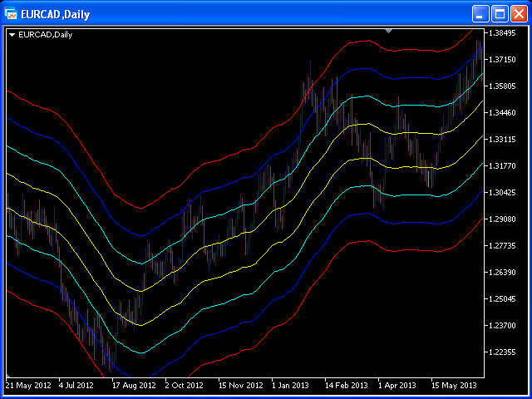Click price label 1.30425 on the scale
532x399 pixels.
503,192
